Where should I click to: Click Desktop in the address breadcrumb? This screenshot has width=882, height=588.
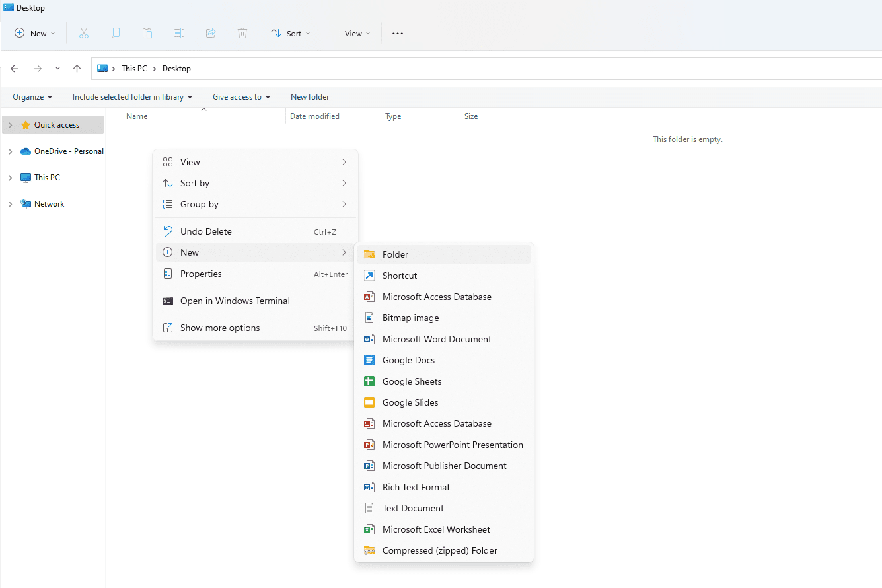coord(176,69)
